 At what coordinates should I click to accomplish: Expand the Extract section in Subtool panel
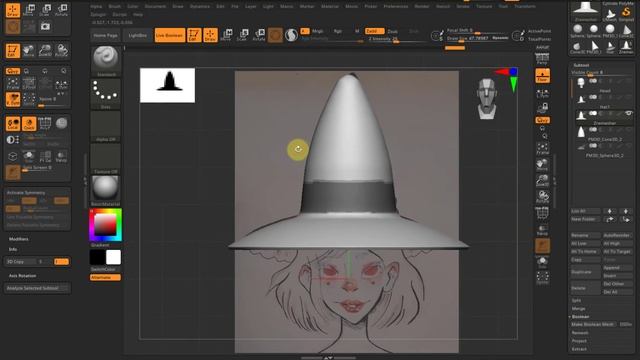[x=579, y=349]
